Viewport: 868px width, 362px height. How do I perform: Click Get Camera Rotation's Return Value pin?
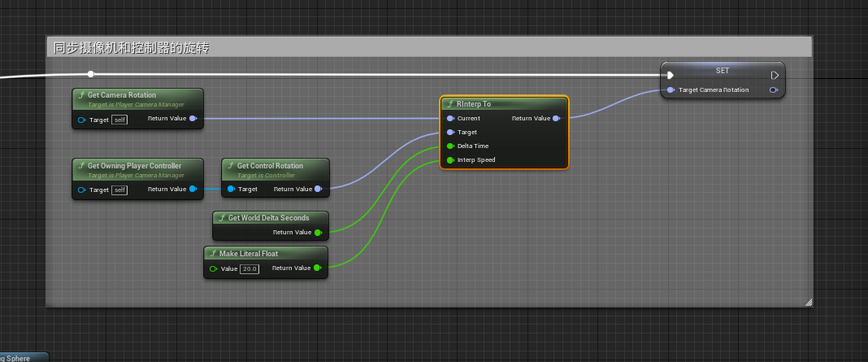point(193,119)
